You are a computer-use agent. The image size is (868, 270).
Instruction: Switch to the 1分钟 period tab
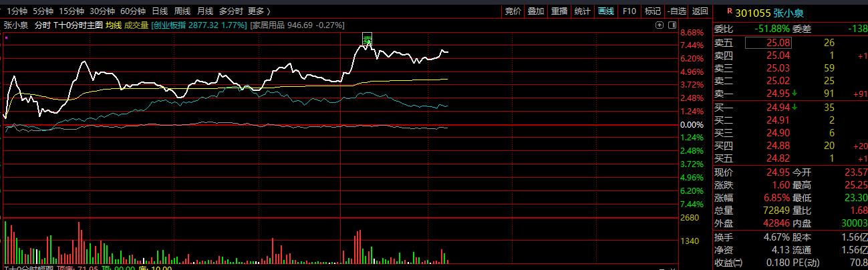click(x=16, y=11)
